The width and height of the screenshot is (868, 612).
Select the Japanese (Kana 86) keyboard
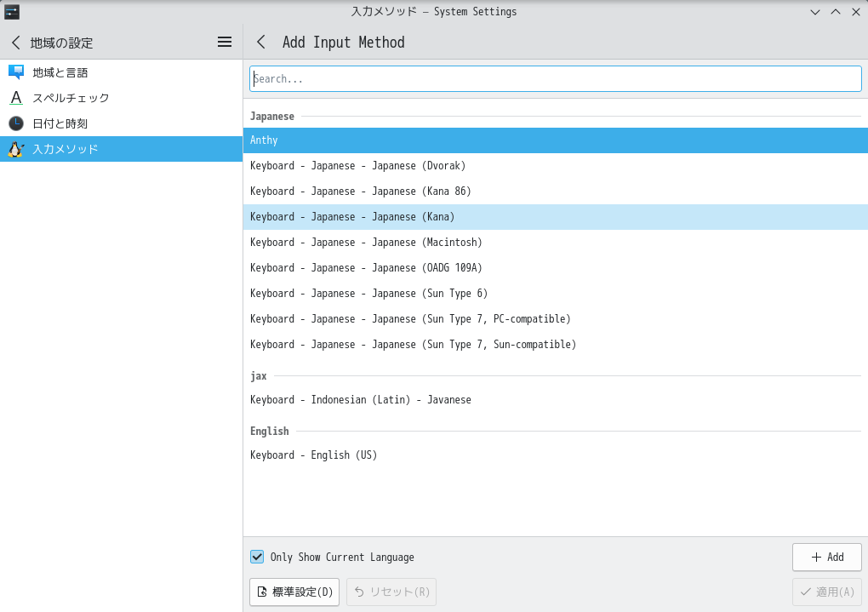coord(555,192)
